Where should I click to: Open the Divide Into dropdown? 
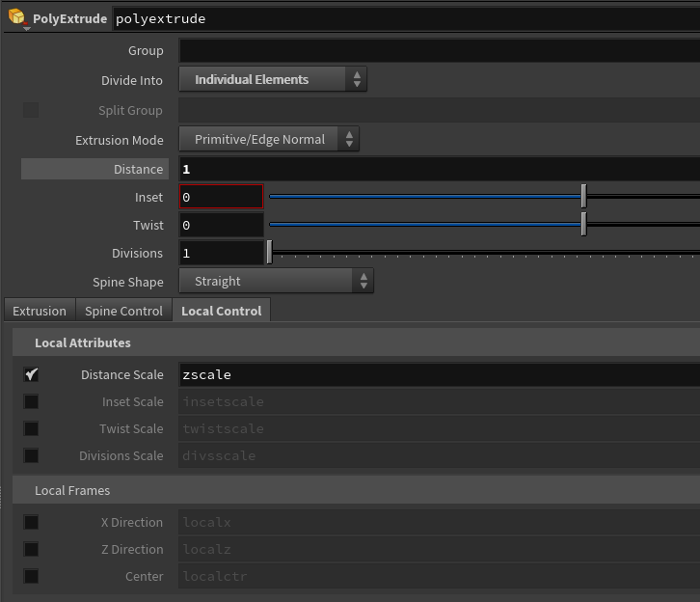coord(273,79)
